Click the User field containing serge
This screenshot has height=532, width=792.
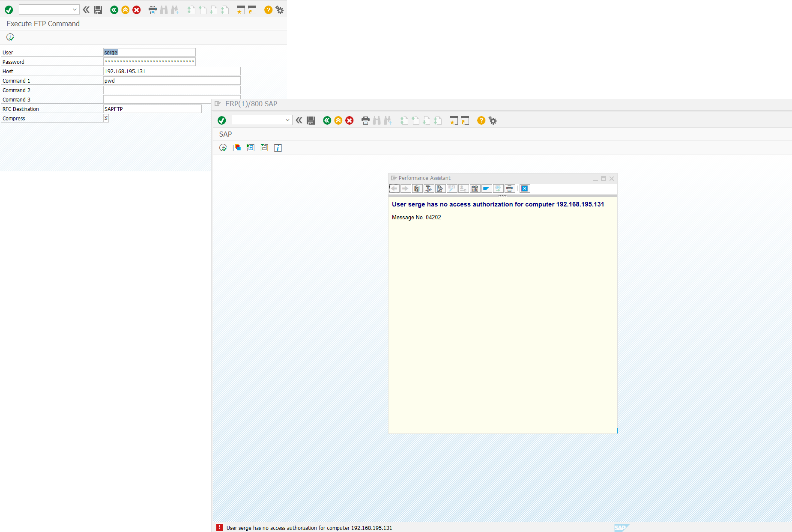tap(149, 52)
